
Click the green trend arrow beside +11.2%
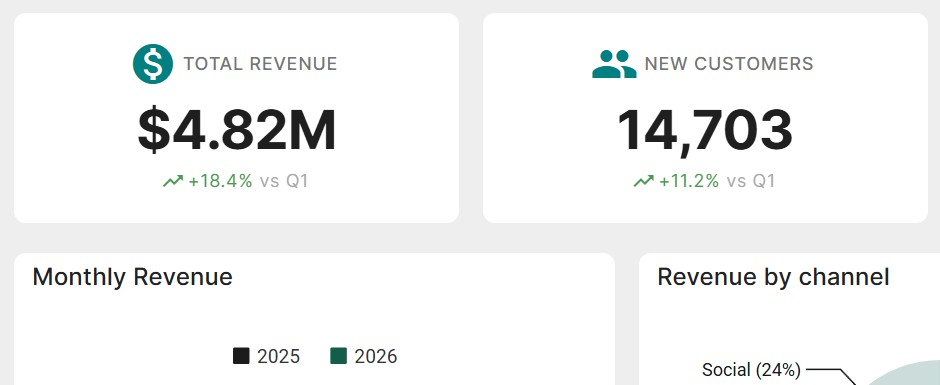[x=643, y=181]
